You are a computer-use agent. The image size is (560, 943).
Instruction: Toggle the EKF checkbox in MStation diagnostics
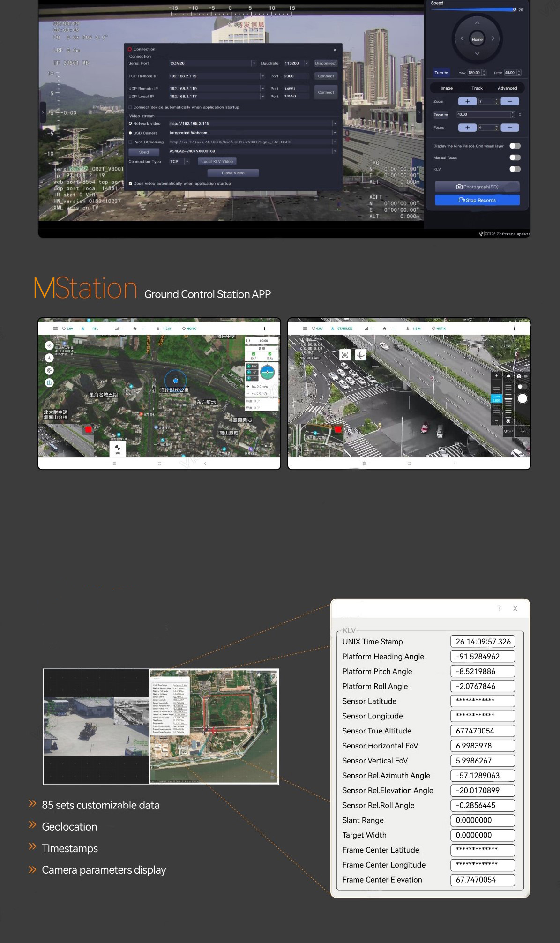(254, 354)
